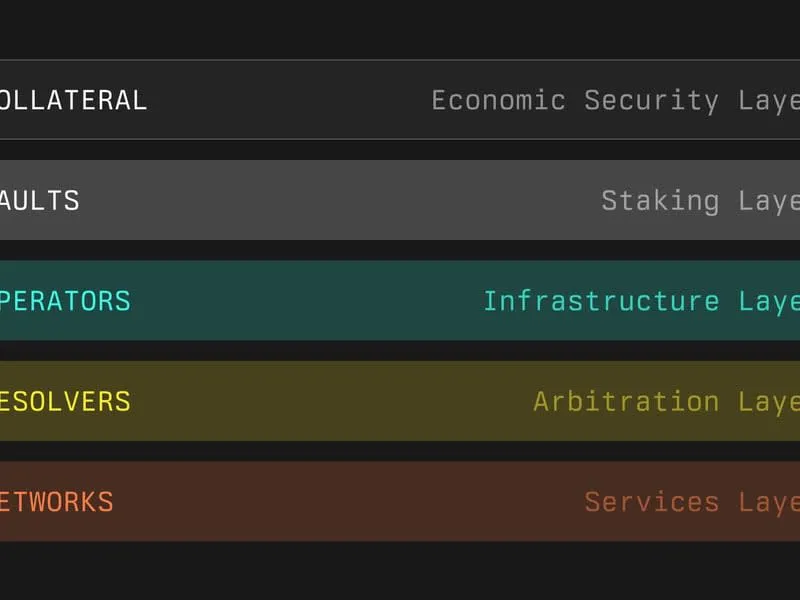Click the dark background above the Collateral row
This screenshot has height=600, width=800.
(x=400, y=28)
